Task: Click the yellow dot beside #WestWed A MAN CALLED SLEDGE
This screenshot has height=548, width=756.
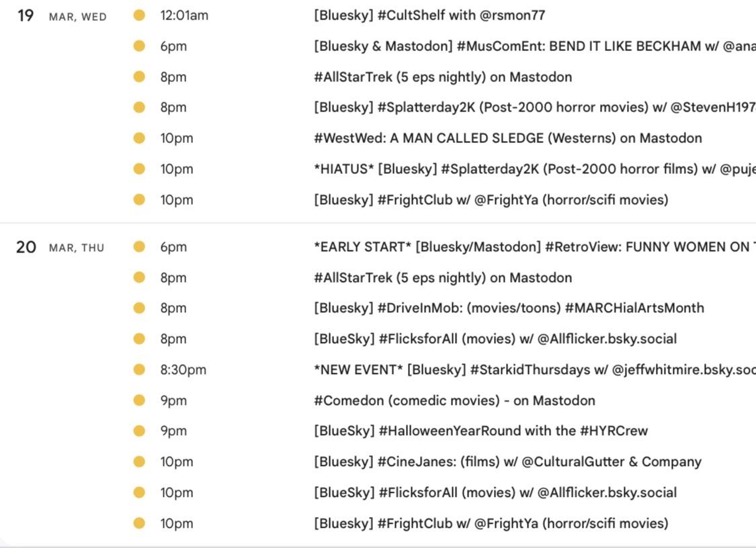Action: pyautogui.click(x=139, y=138)
